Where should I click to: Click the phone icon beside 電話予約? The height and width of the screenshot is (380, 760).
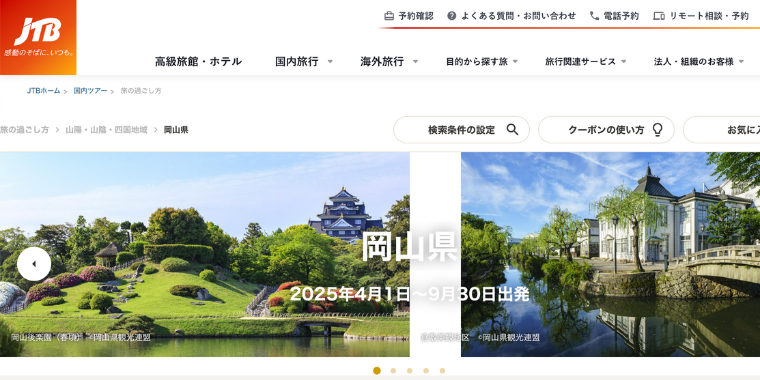pyautogui.click(x=594, y=16)
